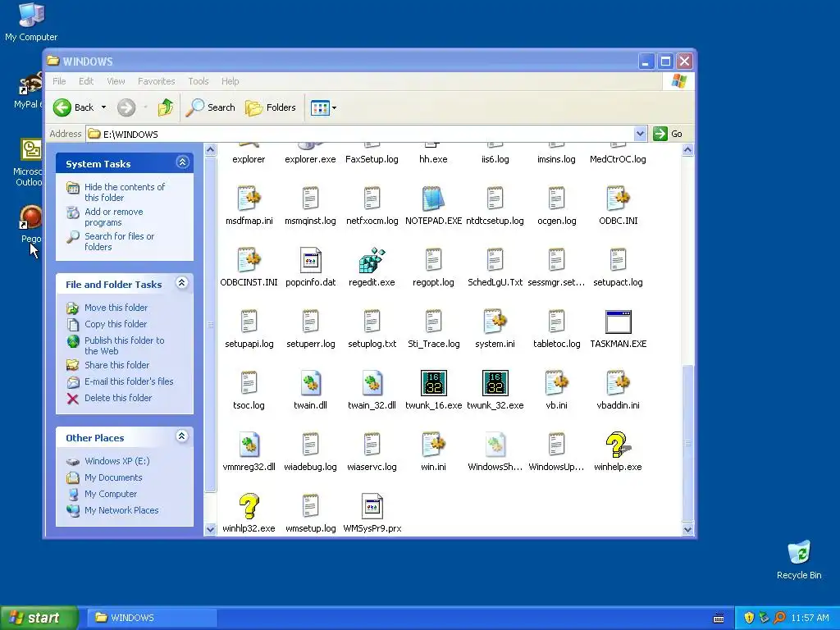Go to Windows XP (E:) in Other Places

pos(116,461)
